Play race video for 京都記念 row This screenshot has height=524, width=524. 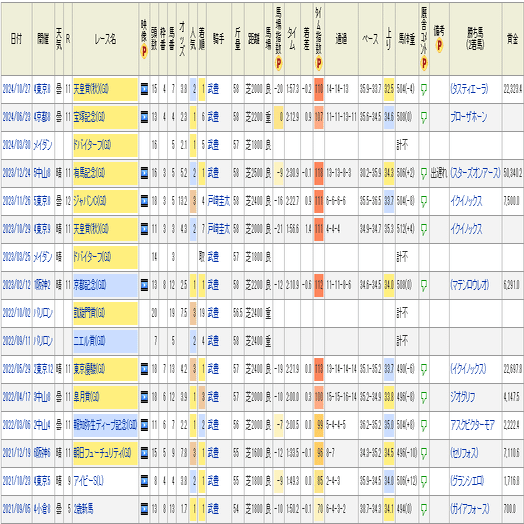(x=144, y=285)
